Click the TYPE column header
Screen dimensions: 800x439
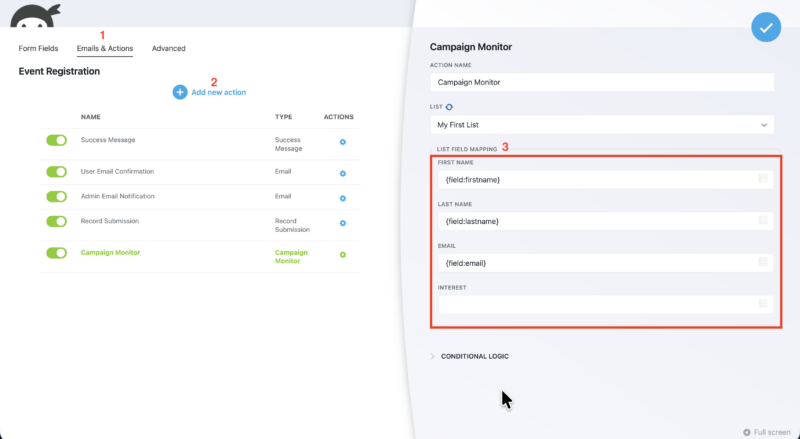click(284, 117)
